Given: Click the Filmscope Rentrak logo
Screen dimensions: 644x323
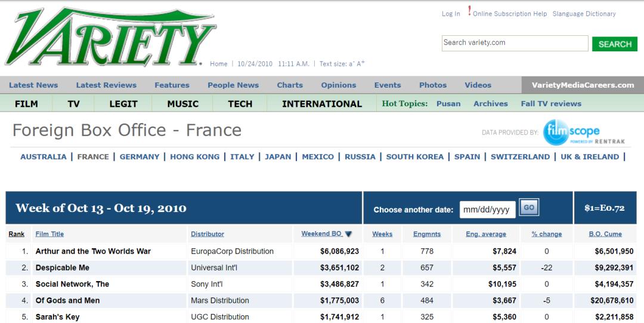Looking at the screenshot, I should pyautogui.click(x=584, y=133).
